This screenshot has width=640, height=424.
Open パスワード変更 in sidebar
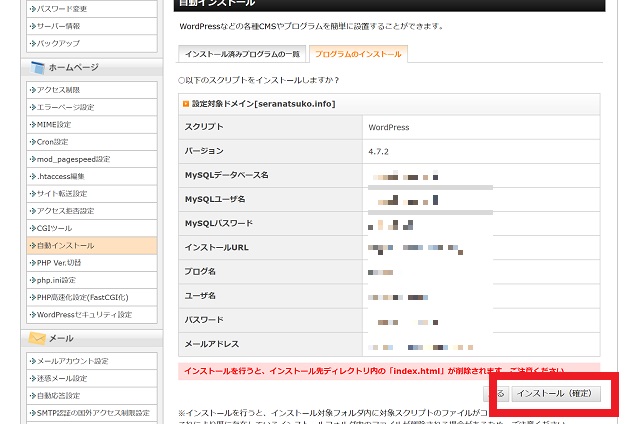coord(92,9)
